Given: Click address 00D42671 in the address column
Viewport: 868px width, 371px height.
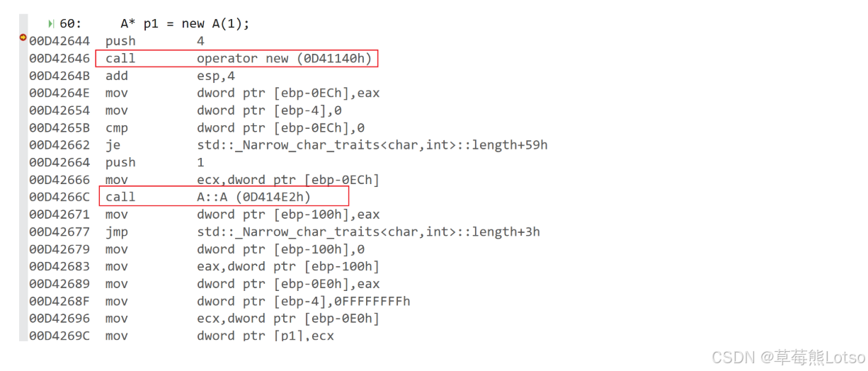Looking at the screenshot, I should coord(59,215).
